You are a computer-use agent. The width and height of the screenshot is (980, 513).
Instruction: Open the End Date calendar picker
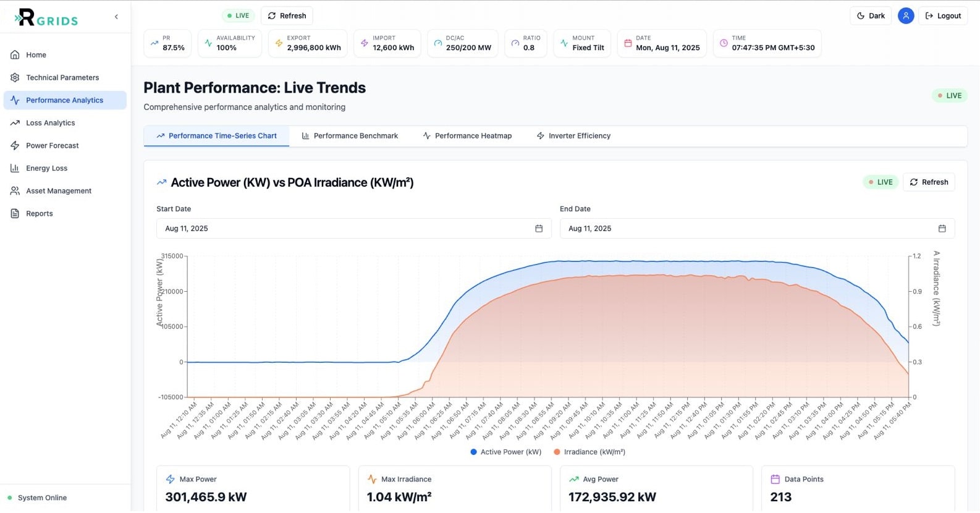tap(942, 229)
